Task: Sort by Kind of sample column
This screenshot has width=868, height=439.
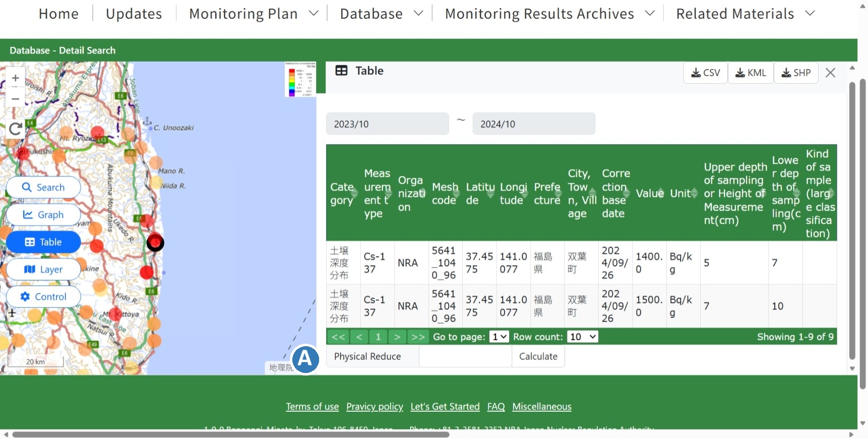Action: [x=820, y=194]
